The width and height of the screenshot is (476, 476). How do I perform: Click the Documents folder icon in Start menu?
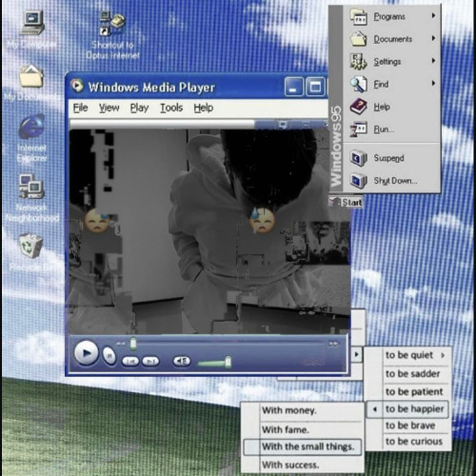[x=359, y=39]
